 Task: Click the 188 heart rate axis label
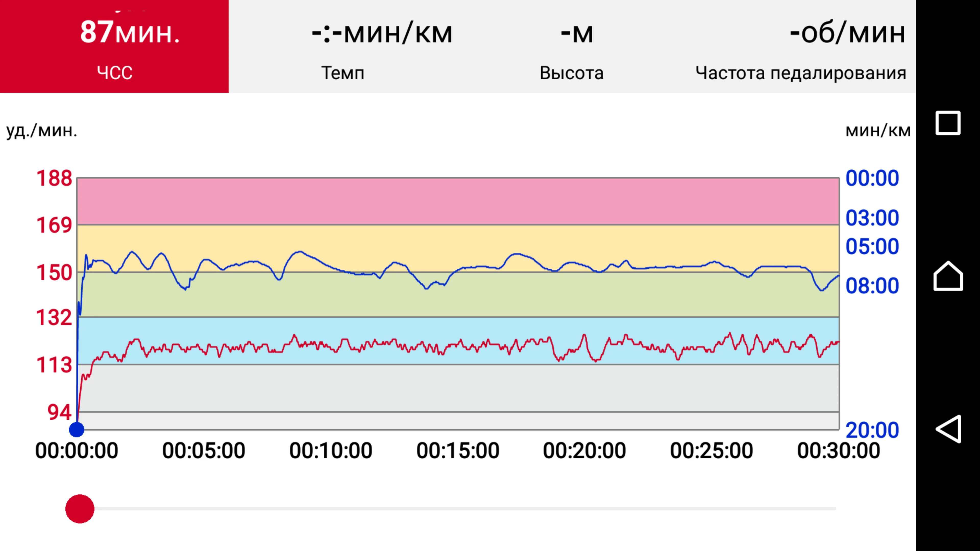(x=54, y=178)
